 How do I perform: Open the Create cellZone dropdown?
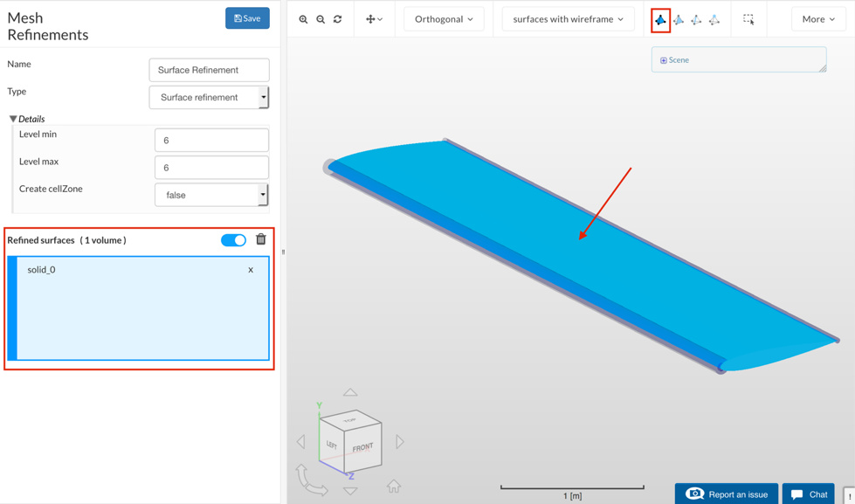pos(211,195)
